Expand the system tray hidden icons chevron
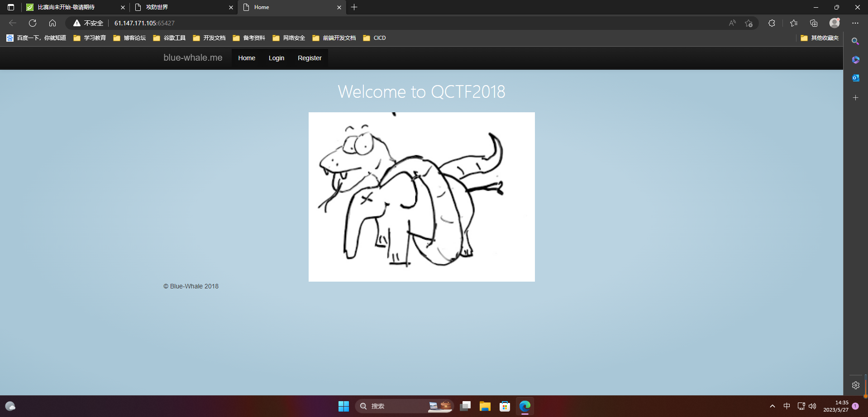 [x=773, y=406]
